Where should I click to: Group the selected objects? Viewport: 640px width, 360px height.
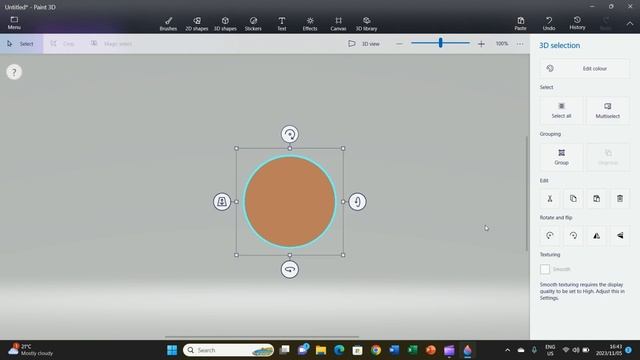point(561,157)
